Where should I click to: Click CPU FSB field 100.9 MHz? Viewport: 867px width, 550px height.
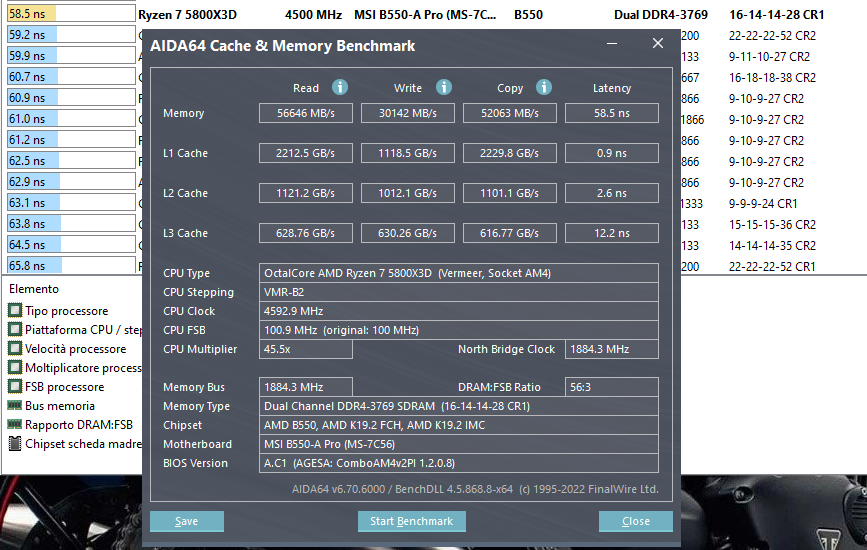tap(458, 330)
